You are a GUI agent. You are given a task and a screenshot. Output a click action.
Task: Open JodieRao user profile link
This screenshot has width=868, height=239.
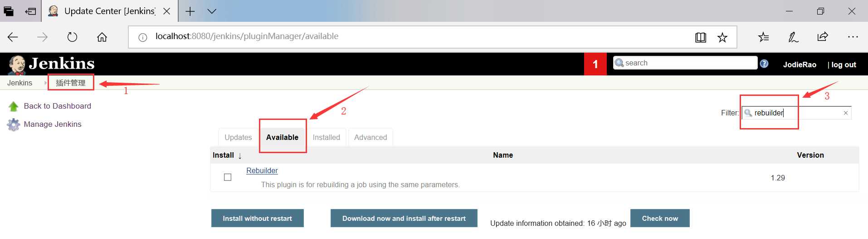coord(800,65)
